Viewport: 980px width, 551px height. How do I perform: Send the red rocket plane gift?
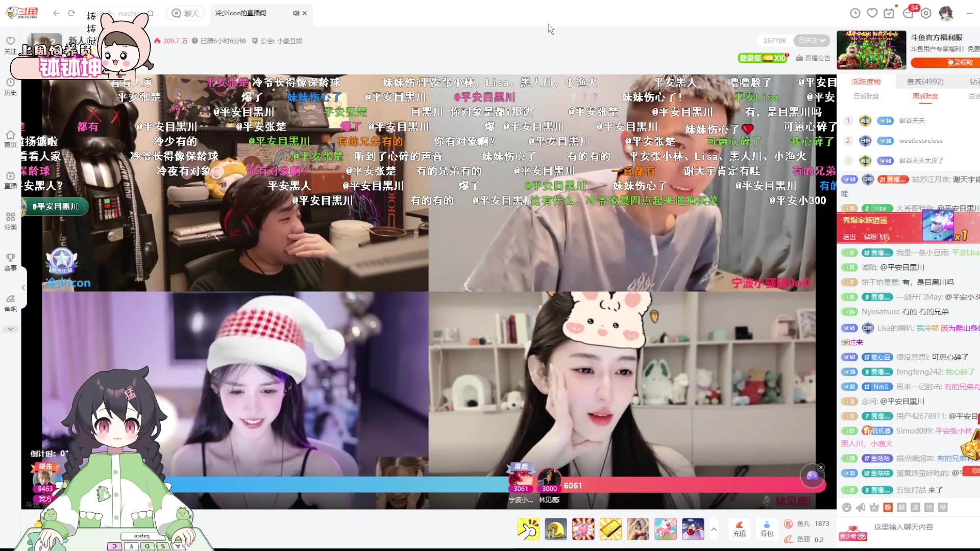pyautogui.click(x=693, y=529)
